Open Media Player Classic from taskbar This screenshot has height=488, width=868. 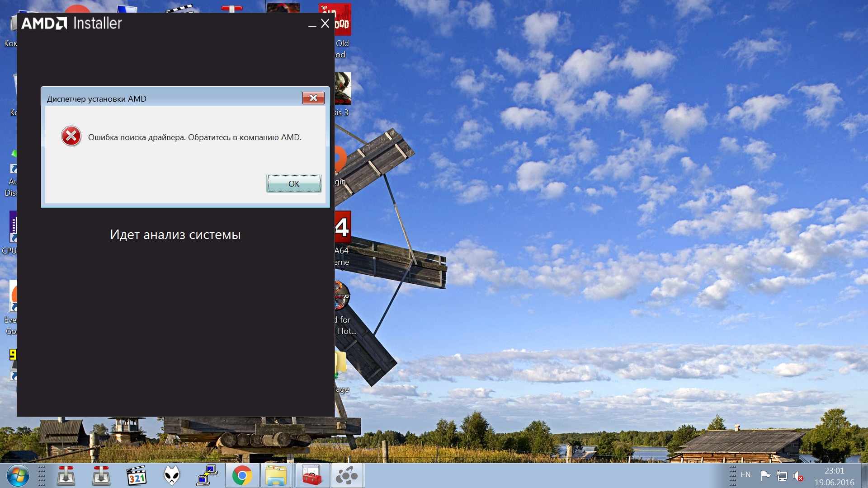pyautogui.click(x=136, y=476)
